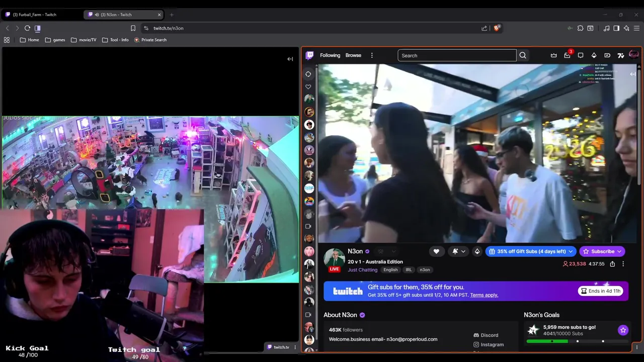
Task: Open a new browser tab
Action: coord(172,15)
